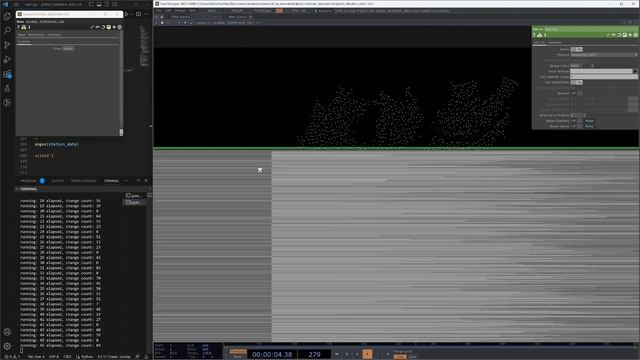
Task: Click the UTF-8 encoding status item
Action: coord(53,357)
